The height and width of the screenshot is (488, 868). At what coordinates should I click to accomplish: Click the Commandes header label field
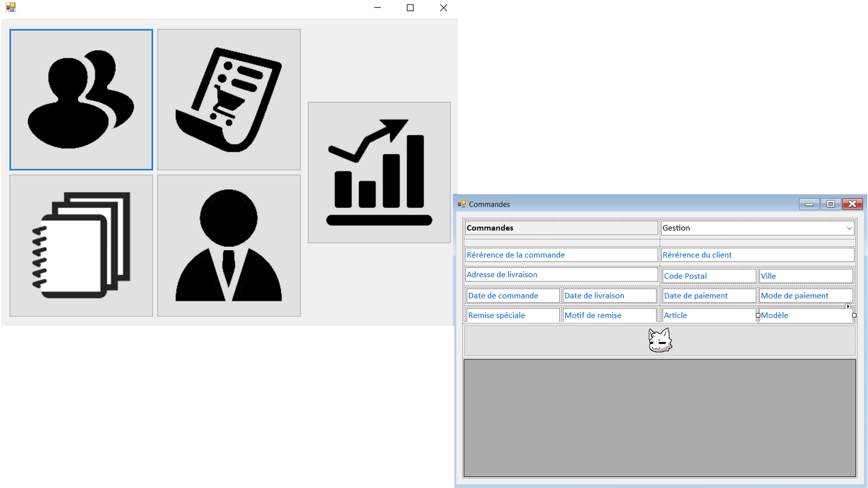pos(561,228)
